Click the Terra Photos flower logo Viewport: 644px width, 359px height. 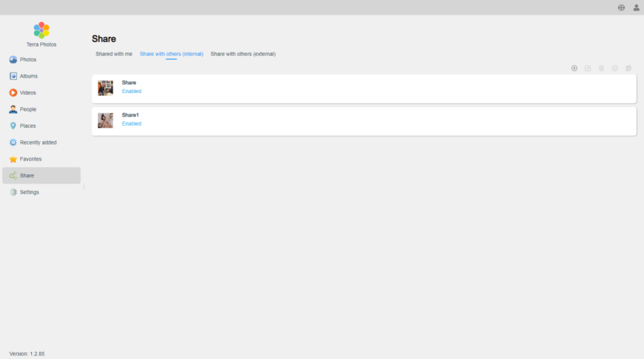42,30
